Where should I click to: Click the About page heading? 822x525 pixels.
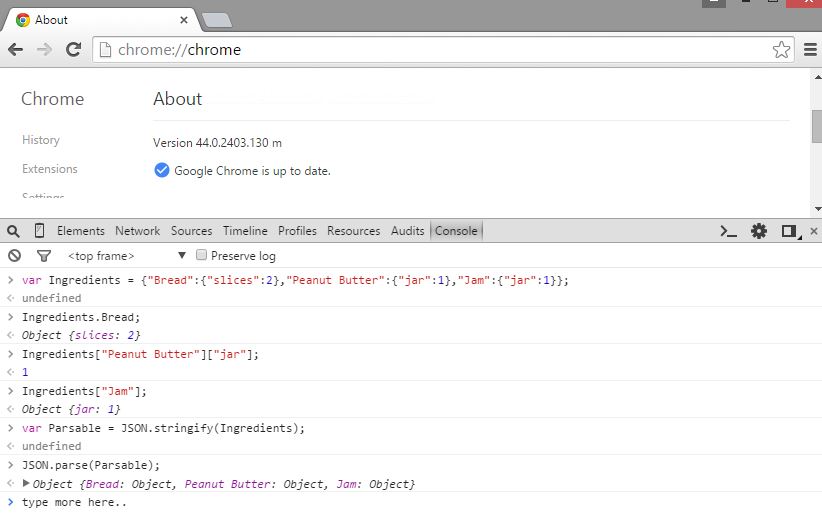177,99
